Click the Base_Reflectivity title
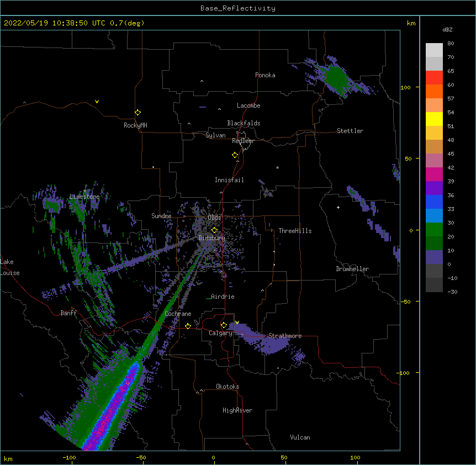This screenshot has width=476, height=465. tap(238, 8)
